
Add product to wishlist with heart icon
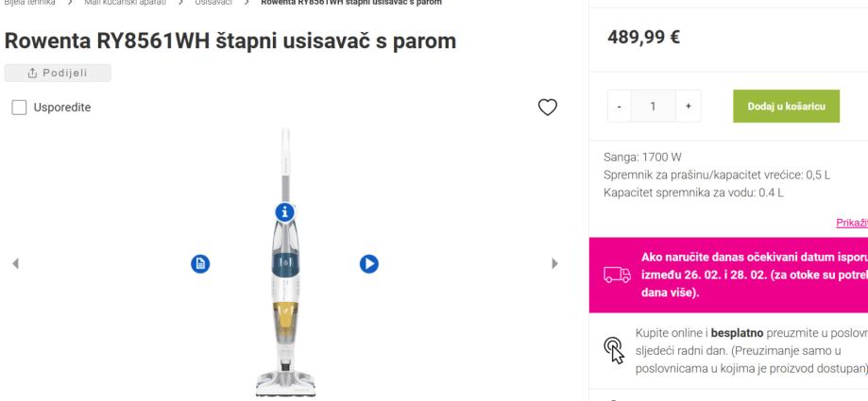point(546,108)
